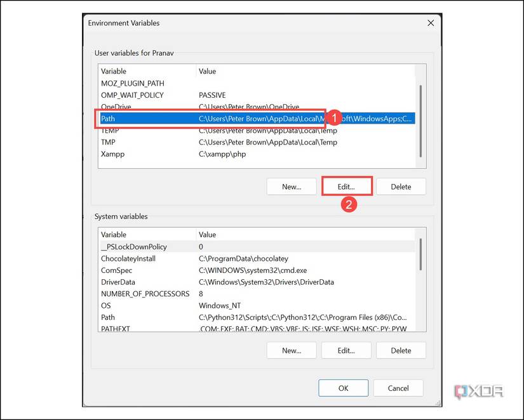This screenshot has width=524, height=420.
Task: Click Edit under System variables
Action: point(347,351)
